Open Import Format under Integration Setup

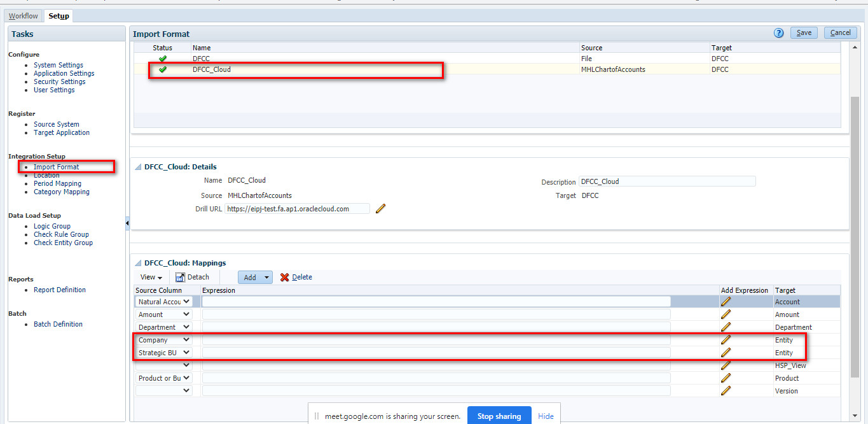point(57,167)
